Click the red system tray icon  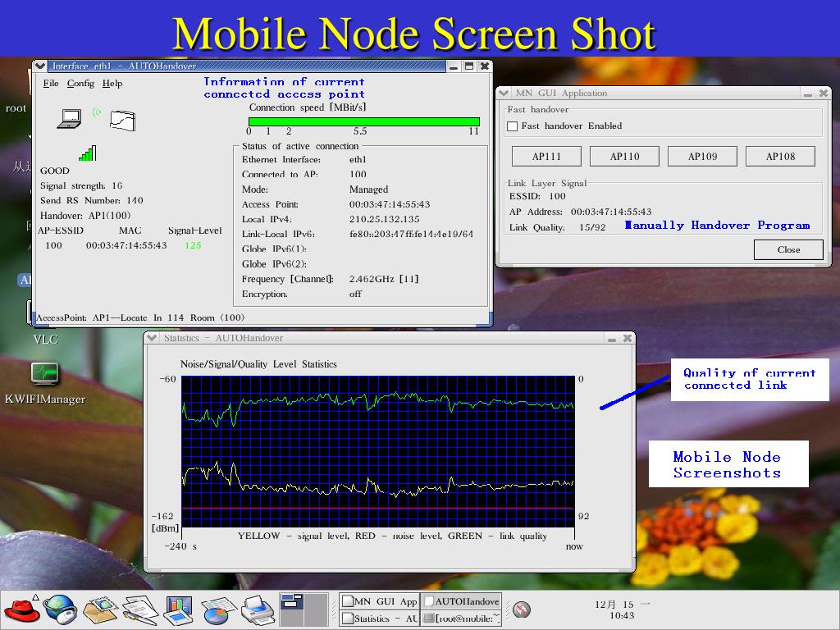point(521,609)
